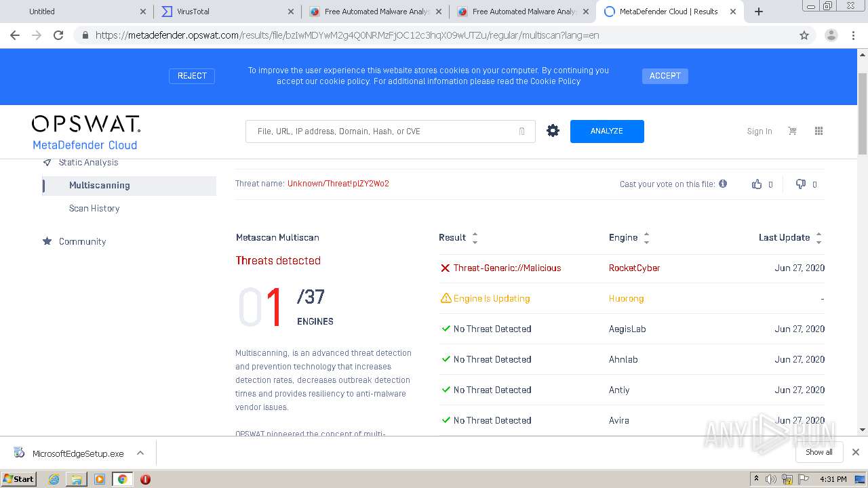
Task: Open a new browser tab
Action: coord(759,12)
